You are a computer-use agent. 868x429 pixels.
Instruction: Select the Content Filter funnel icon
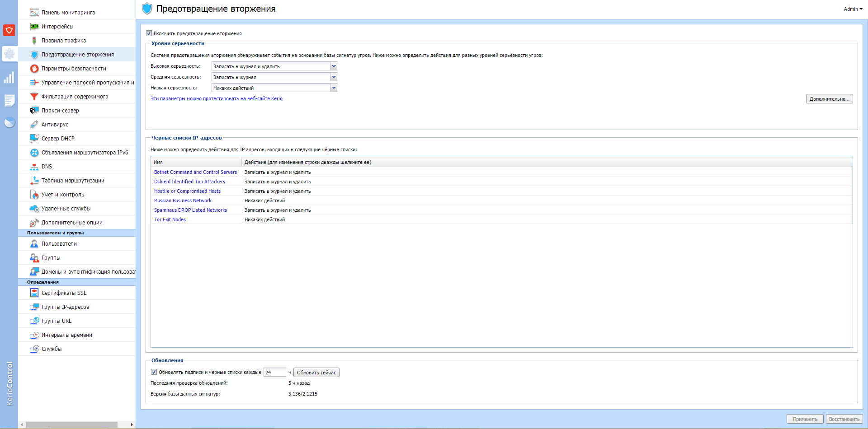coord(34,97)
